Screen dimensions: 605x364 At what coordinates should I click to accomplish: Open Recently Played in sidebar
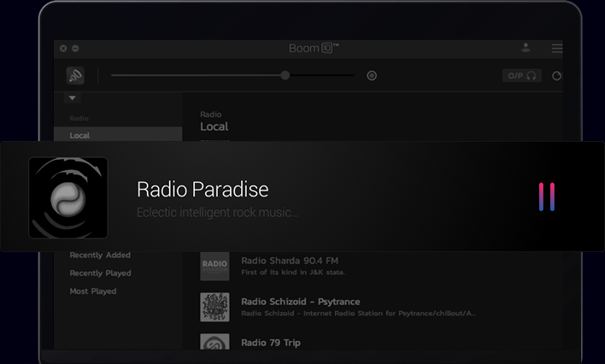tap(100, 273)
